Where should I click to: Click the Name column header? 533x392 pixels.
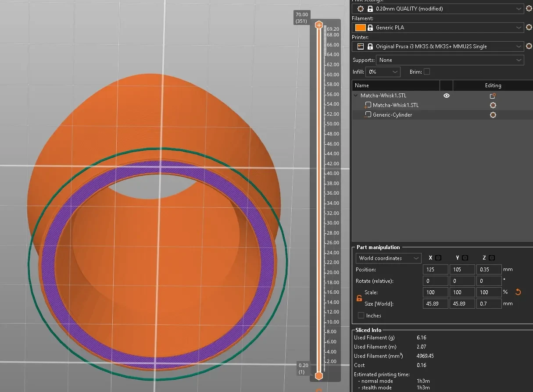pos(396,86)
